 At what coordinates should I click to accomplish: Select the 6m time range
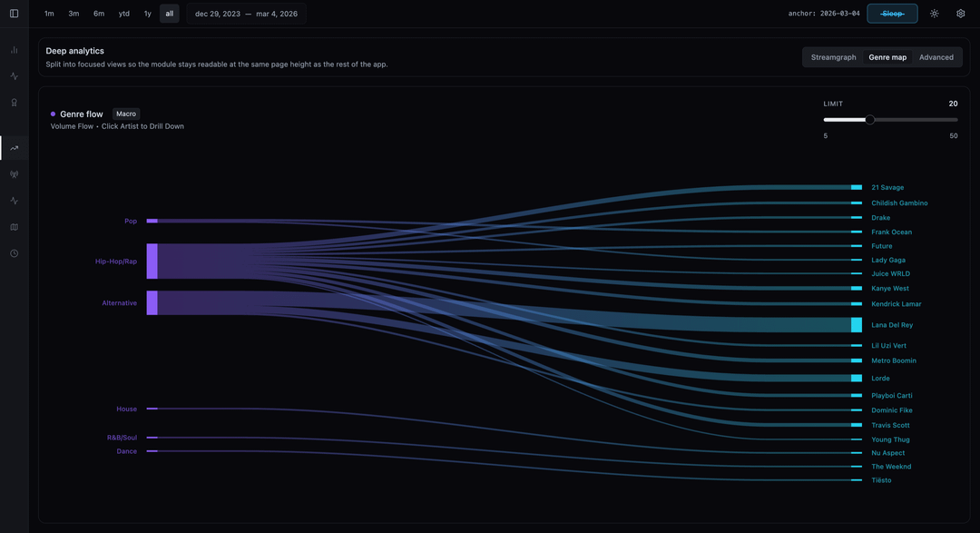[x=99, y=14]
